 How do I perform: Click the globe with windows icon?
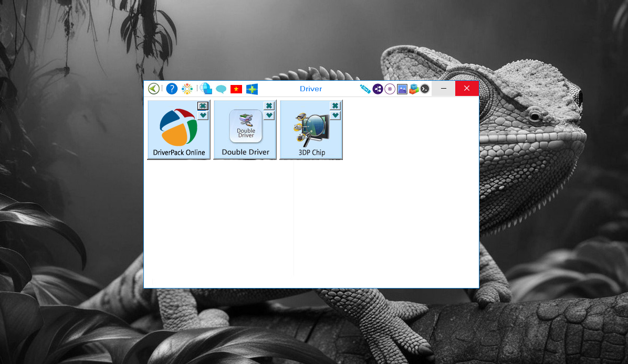coord(206,89)
